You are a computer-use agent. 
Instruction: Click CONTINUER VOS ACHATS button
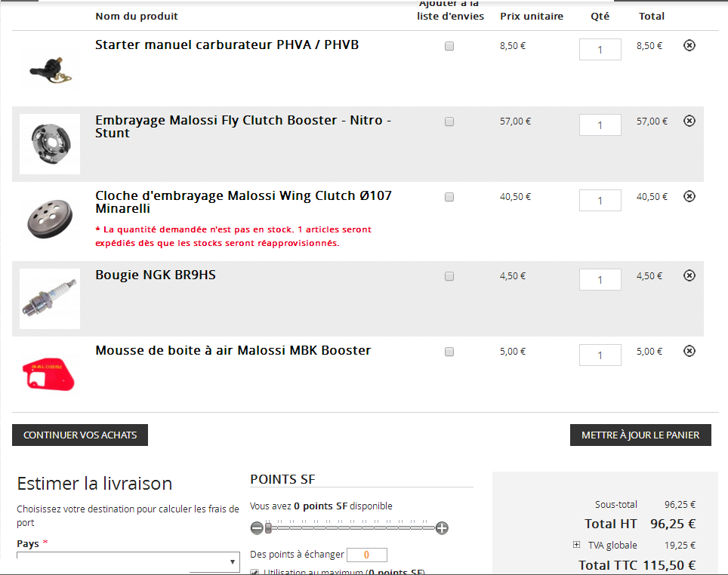[x=80, y=435]
